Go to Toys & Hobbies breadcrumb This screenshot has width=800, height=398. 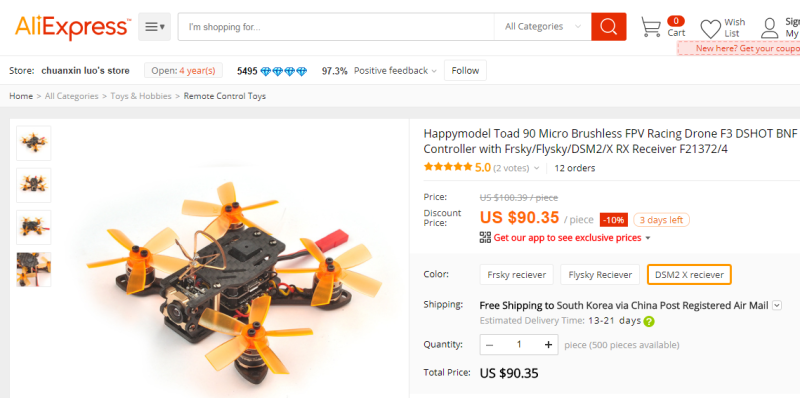tap(141, 96)
